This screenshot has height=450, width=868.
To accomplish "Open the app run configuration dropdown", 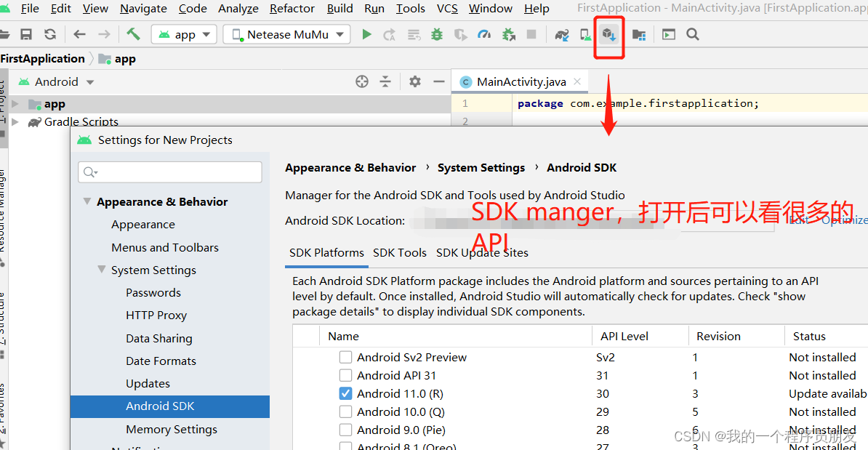I will point(185,34).
